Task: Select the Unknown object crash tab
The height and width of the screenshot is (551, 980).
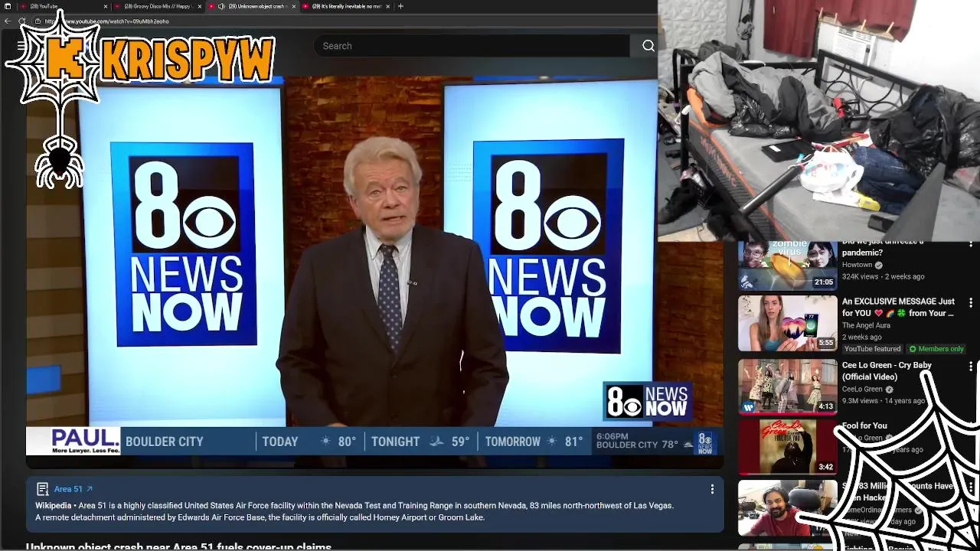Action: pyautogui.click(x=253, y=6)
